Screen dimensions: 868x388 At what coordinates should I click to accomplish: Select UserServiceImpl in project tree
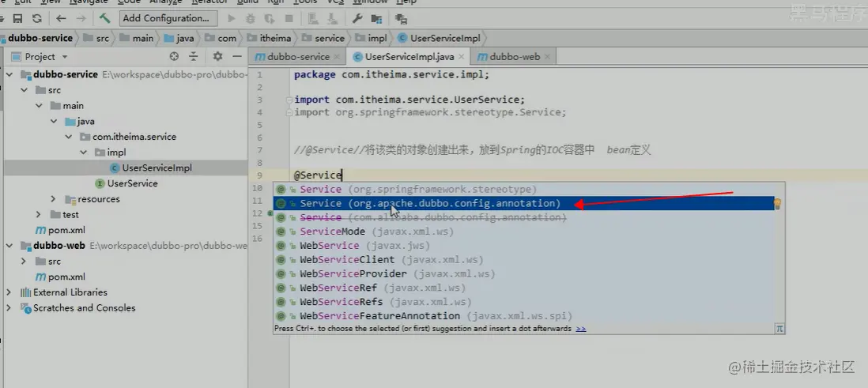click(157, 168)
